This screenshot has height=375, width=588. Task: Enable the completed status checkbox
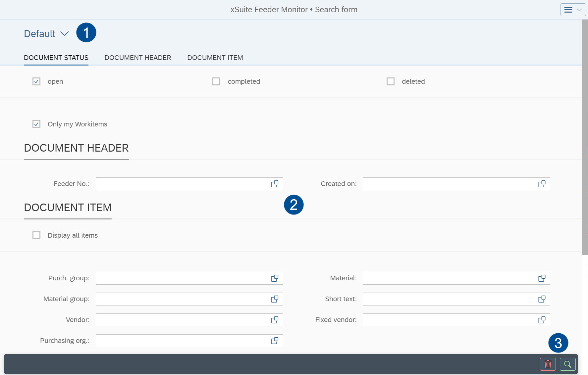tap(216, 81)
